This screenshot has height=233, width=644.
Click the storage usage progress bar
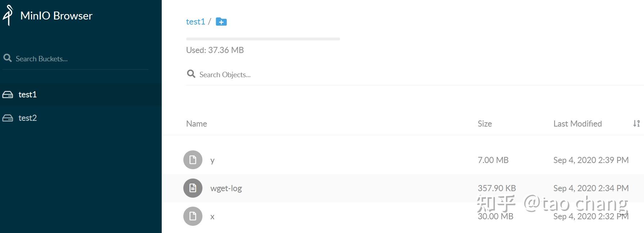(263, 39)
